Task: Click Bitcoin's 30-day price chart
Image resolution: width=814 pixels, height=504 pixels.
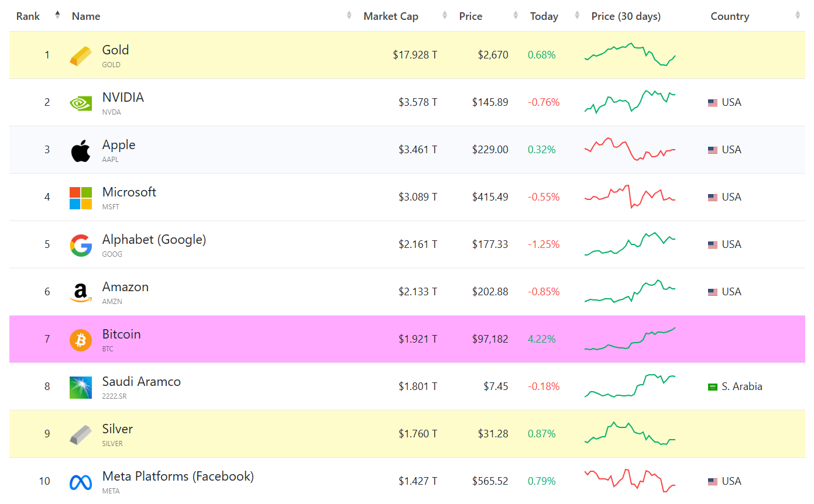Action: (x=630, y=339)
